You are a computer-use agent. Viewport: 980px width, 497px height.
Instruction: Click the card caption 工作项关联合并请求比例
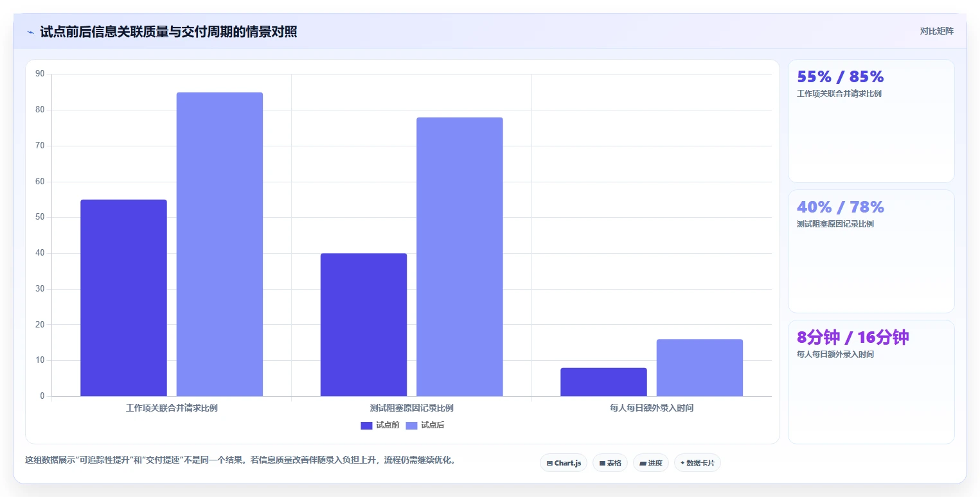pyautogui.click(x=839, y=94)
